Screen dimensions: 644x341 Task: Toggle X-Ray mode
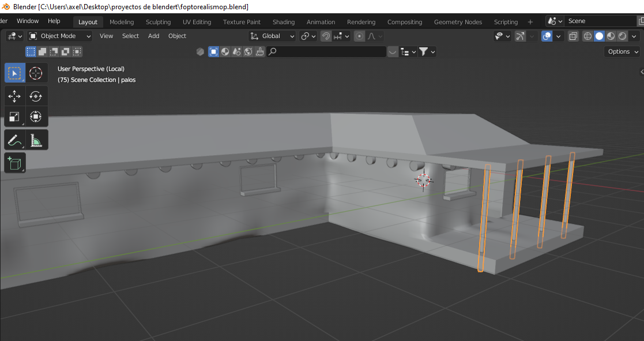point(573,36)
